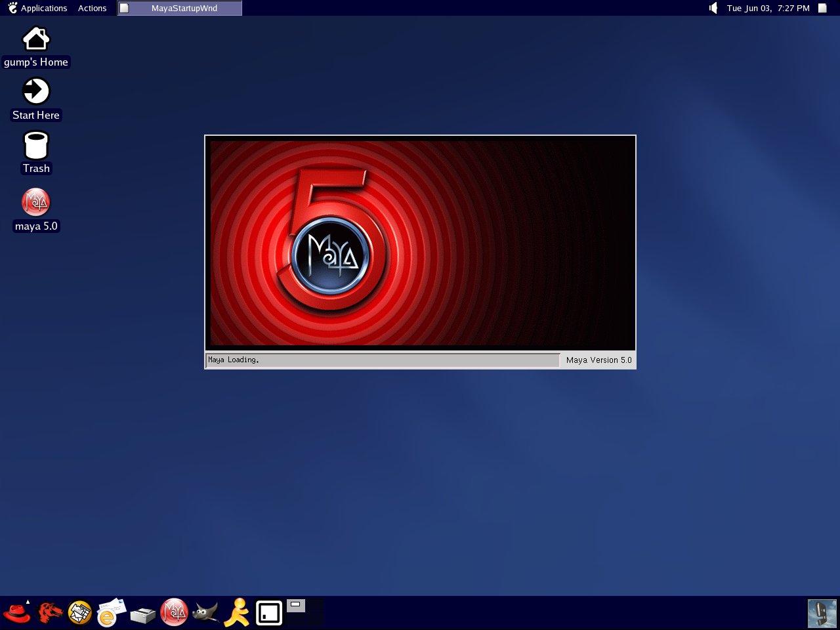Open the Trash desktop icon
This screenshot has width=840, height=630.
coord(36,153)
